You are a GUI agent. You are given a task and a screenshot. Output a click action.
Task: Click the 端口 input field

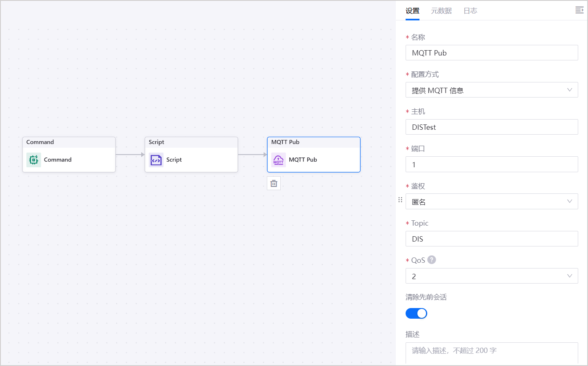click(491, 164)
